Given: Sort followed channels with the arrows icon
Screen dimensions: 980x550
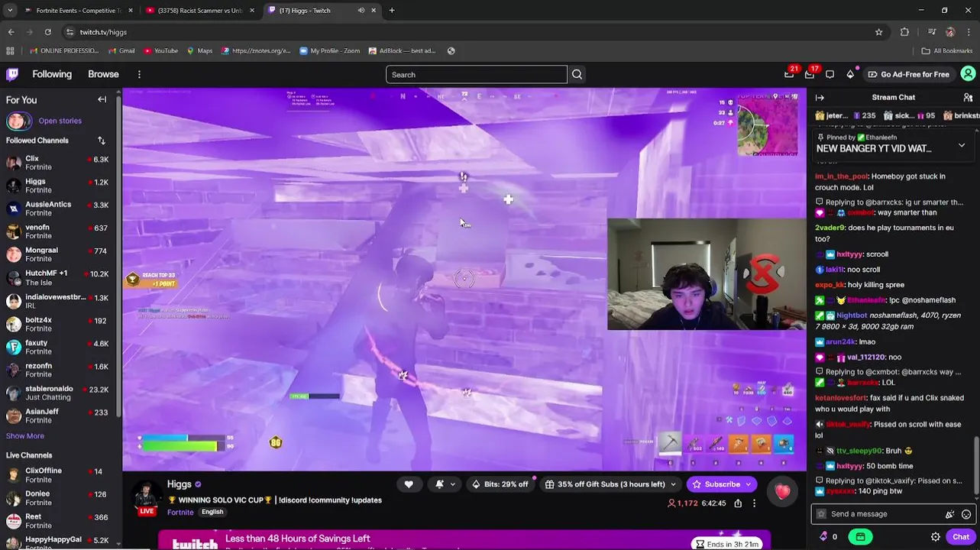Looking at the screenshot, I should pyautogui.click(x=101, y=141).
